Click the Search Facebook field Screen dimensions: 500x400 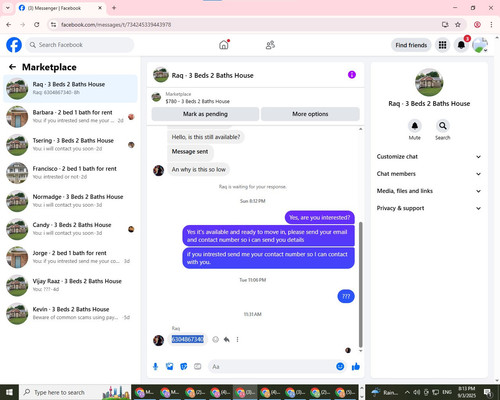(x=80, y=45)
